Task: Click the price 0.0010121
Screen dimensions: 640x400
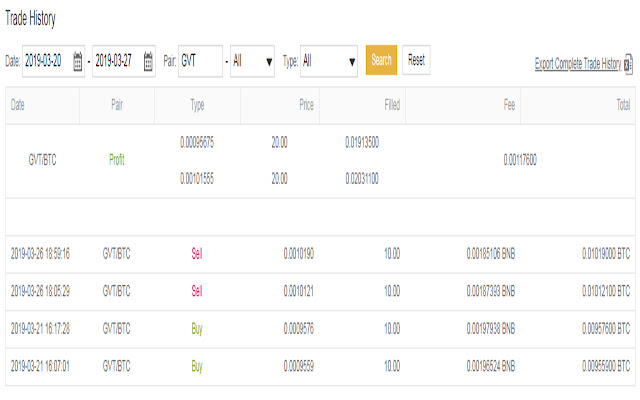Action: 299,291
